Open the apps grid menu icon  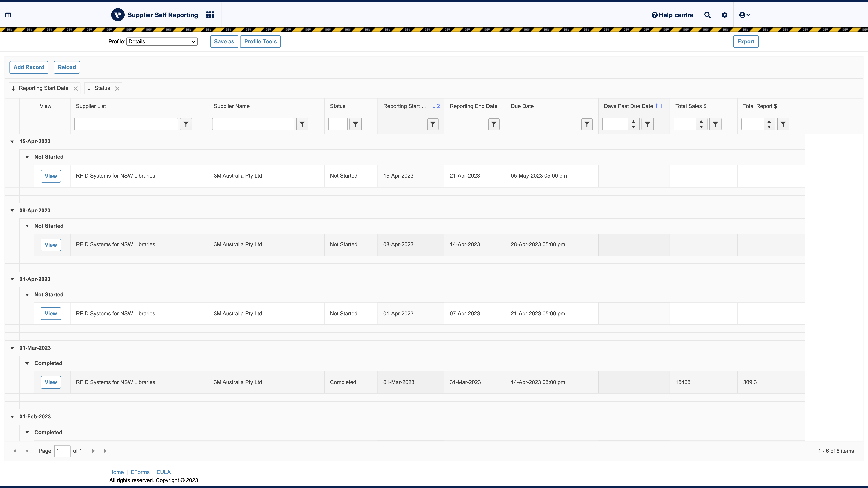point(210,15)
